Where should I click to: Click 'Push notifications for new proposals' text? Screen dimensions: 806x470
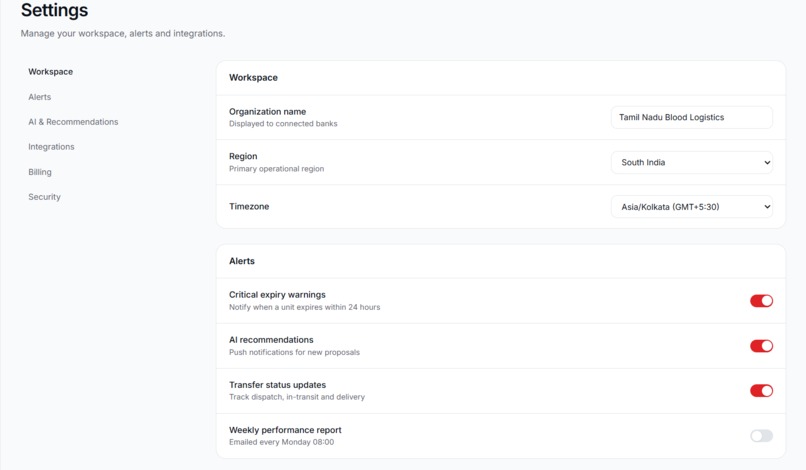[295, 352]
